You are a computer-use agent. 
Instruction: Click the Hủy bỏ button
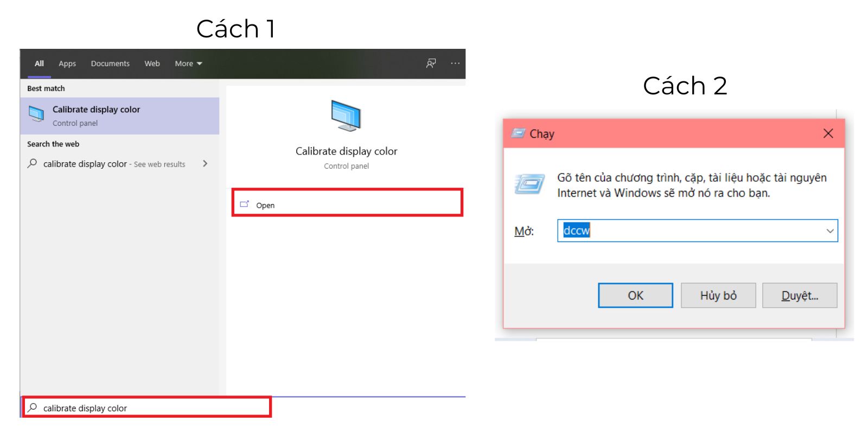(x=718, y=295)
